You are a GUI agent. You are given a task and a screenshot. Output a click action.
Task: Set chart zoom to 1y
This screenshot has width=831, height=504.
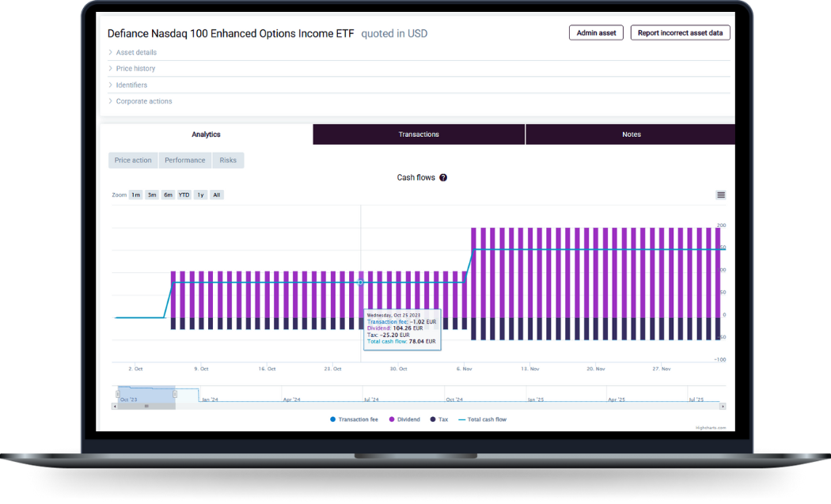click(x=200, y=195)
